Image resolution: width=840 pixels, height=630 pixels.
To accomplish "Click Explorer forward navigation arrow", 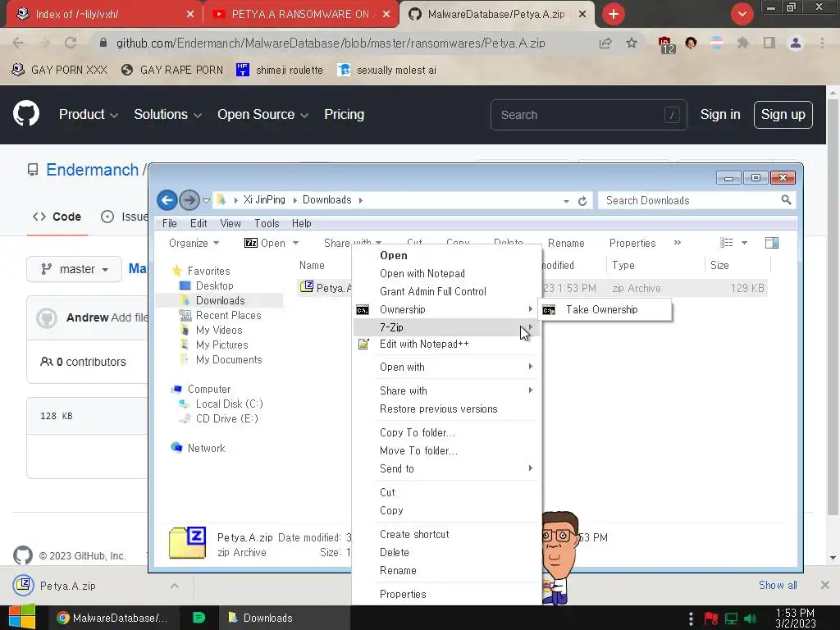I will [189, 200].
